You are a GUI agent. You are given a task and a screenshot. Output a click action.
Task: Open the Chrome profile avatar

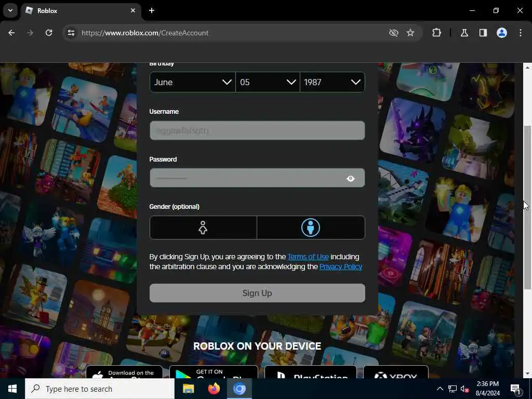(x=502, y=33)
